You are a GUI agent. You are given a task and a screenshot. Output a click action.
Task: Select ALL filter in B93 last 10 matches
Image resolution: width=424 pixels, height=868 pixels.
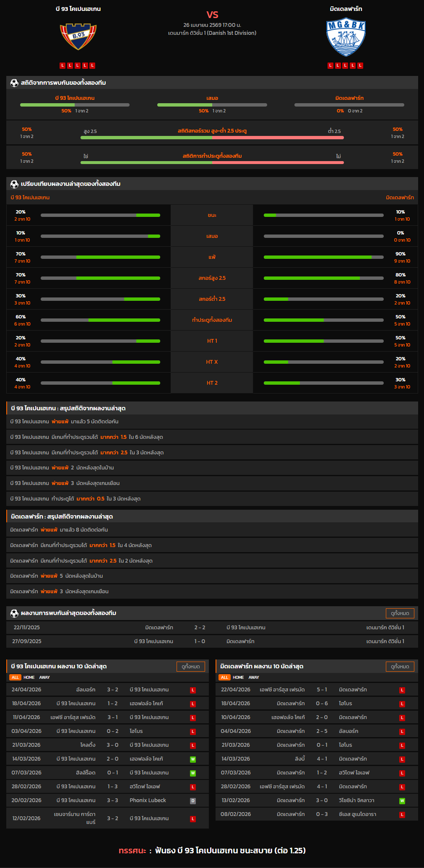click(15, 677)
